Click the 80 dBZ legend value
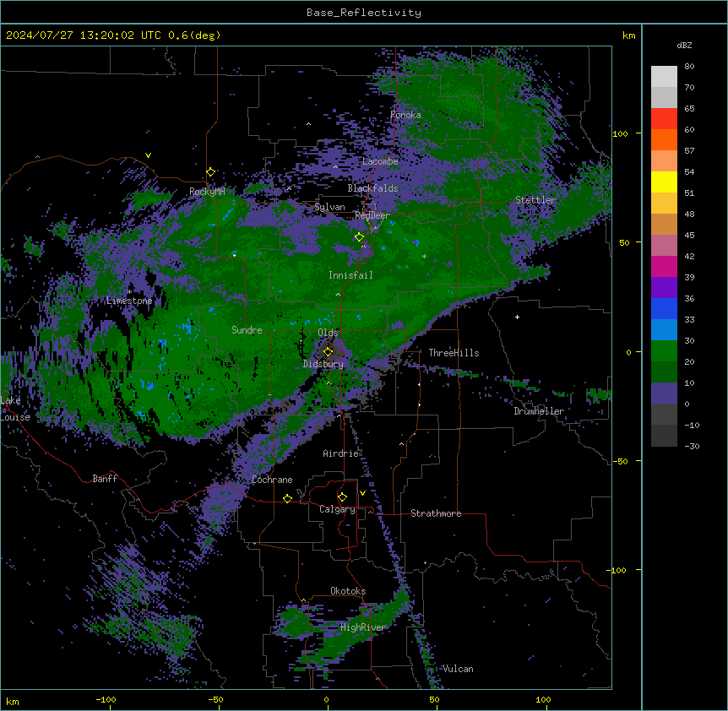Image resolution: width=728 pixels, height=711 pixels. click(x=689, y=67)
